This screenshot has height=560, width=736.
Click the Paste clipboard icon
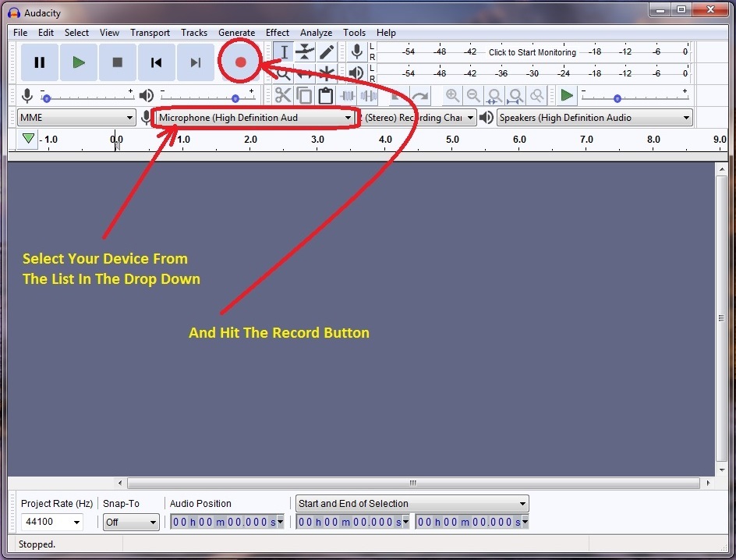[326, 96]
